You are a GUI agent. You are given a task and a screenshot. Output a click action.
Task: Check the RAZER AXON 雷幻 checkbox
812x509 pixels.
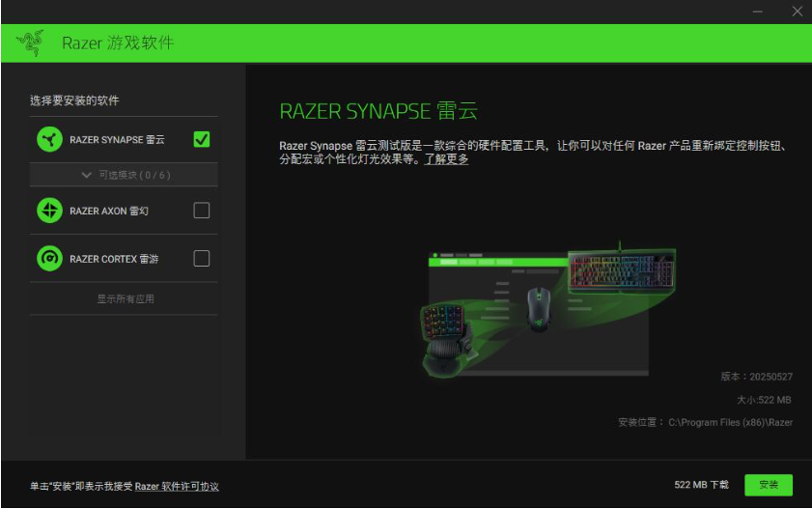click(202, 211)
